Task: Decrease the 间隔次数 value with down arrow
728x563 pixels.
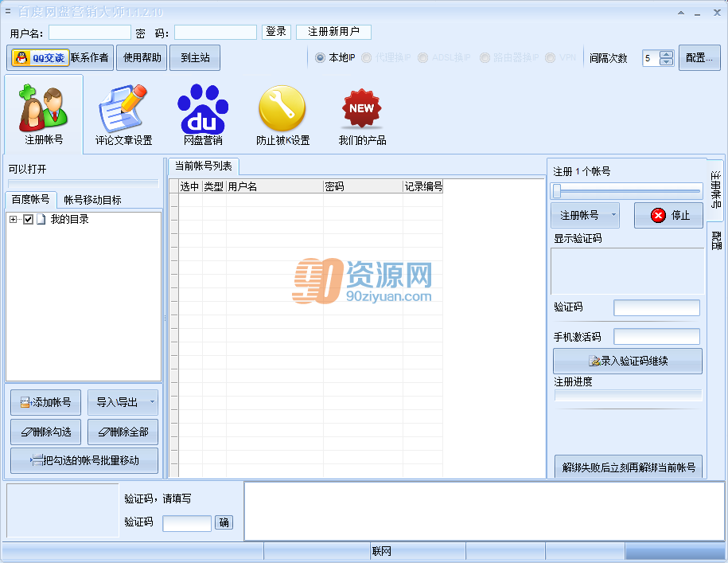Action: click(x=666, y=61)
